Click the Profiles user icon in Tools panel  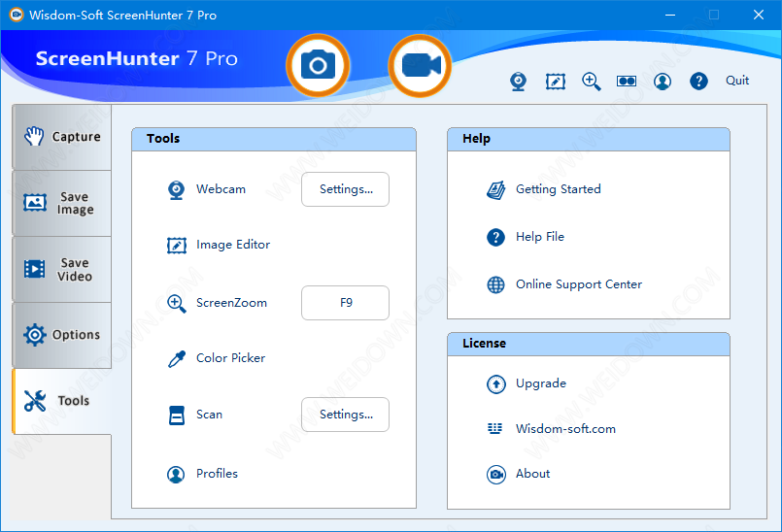point(176,474)
